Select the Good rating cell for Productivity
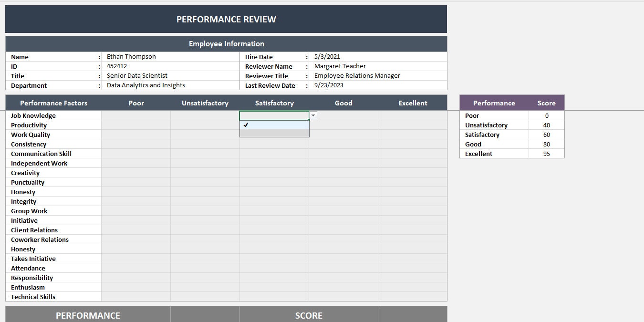The image size is (644, 322). click(x=343, y=125)
